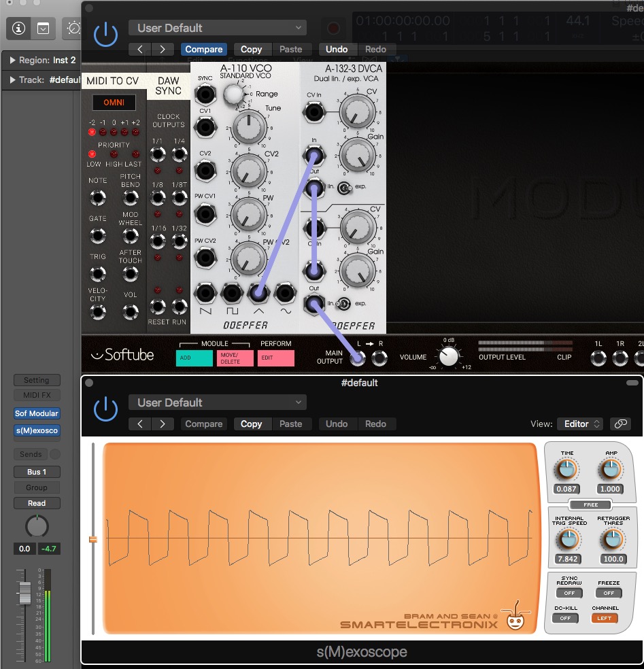Image resolution: width=644 pixels, height=669 pixels.
Task: Click the PITCH BEND output jack
Action: [x=130, y=198]
